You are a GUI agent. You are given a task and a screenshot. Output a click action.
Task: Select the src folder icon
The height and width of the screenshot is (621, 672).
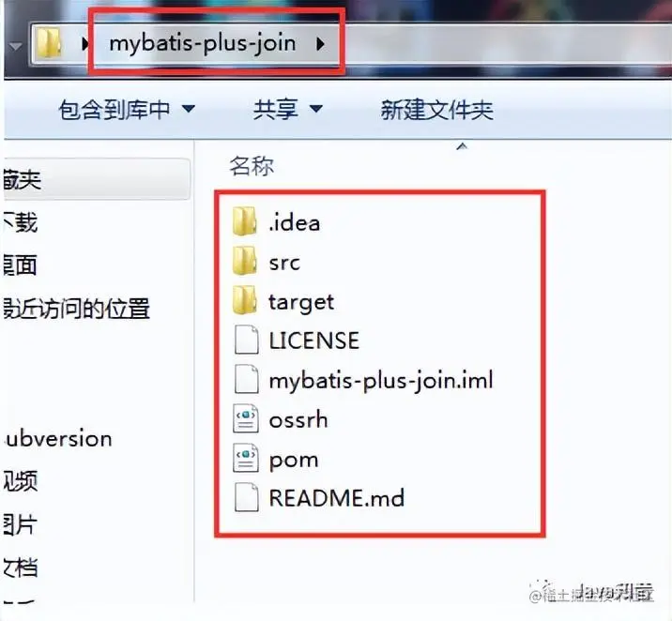[x=245, y=261]
